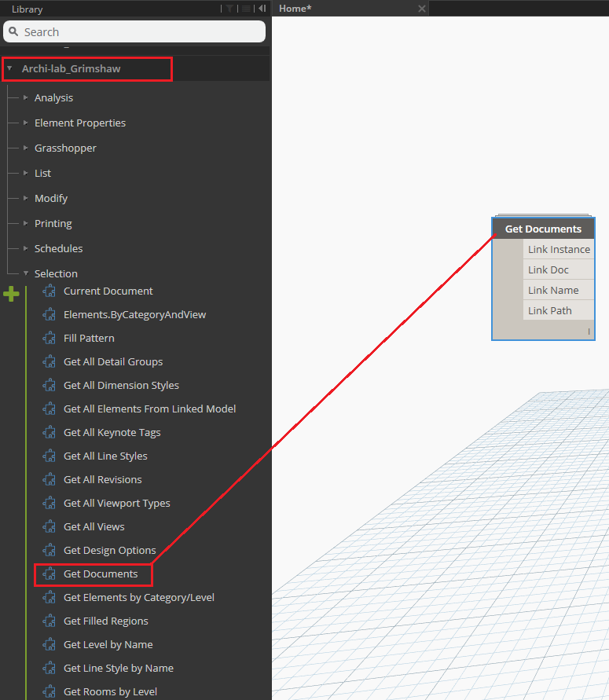Click the Get Filled Regions node icon
This screenshot has height=700, width=609.
point(49,621)
